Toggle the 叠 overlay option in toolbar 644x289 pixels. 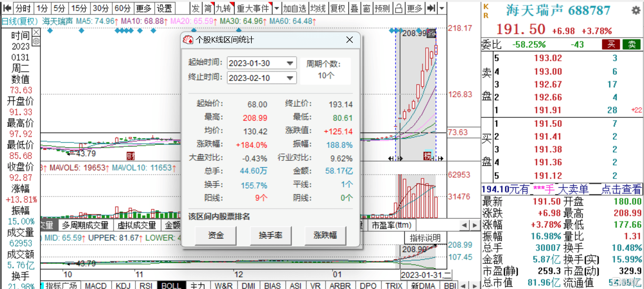pos(354,8)
